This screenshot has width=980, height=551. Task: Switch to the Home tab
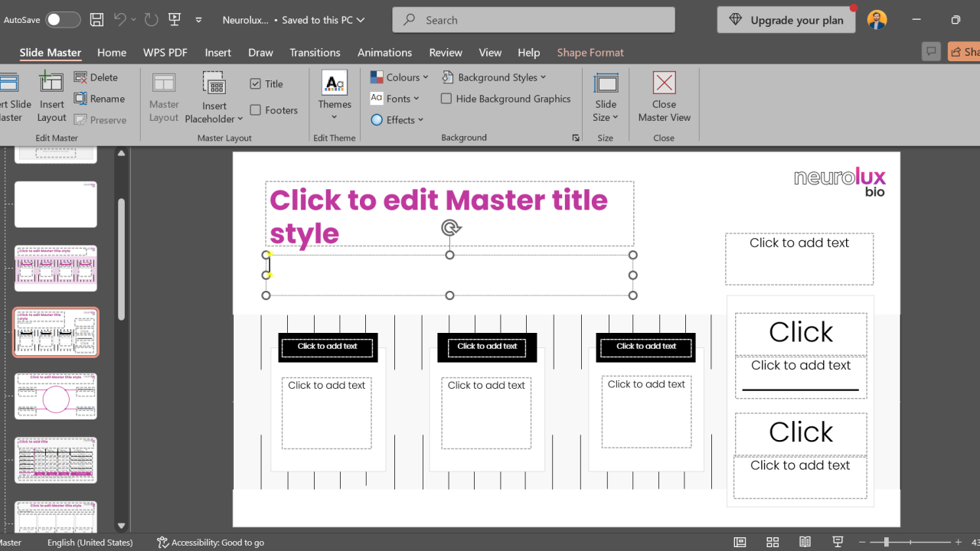(x=112, y=52)
